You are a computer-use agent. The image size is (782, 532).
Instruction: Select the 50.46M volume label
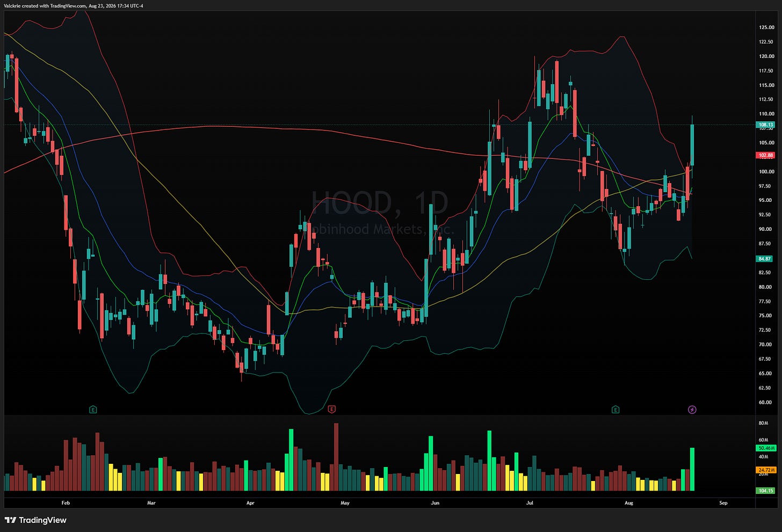pos(766,448)
